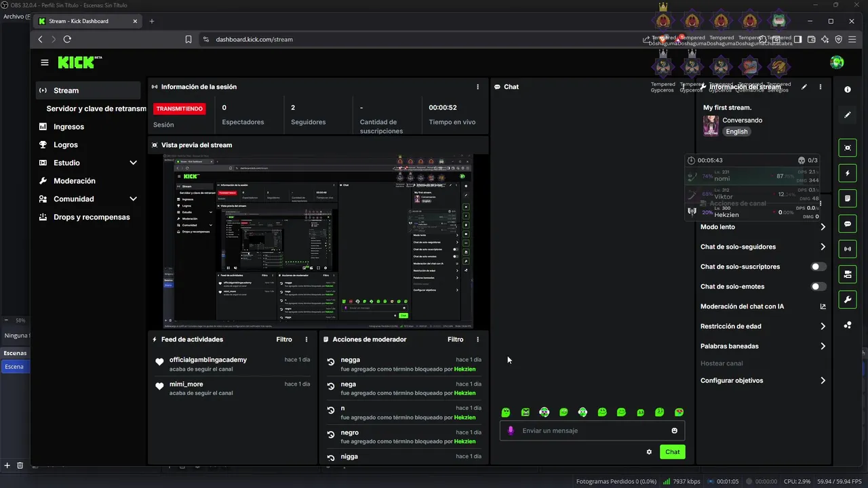The width and height of the screenshot is (868, 488).
Task: Click the stream preview image
Action: pos(318,241)
